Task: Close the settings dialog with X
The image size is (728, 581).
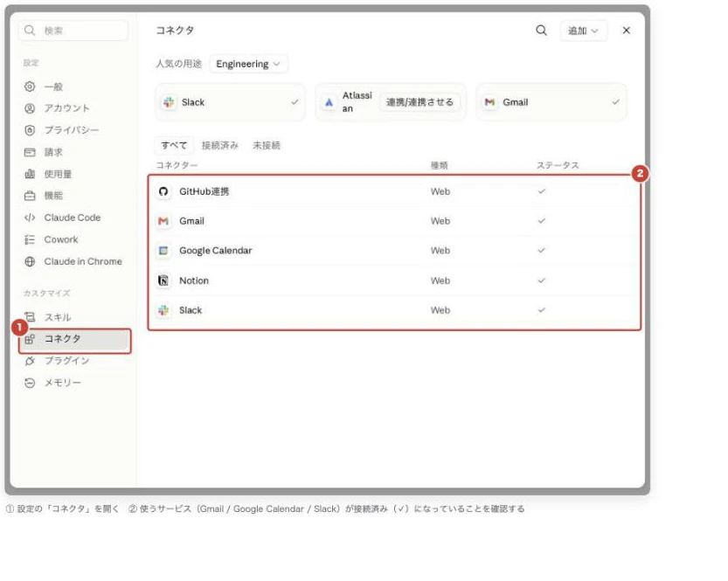Action: 626,31
